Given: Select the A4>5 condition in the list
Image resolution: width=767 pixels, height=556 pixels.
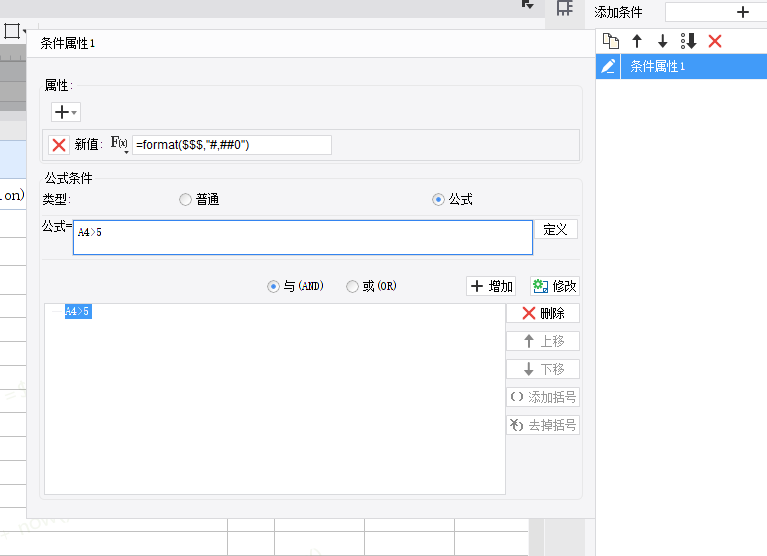Looking at the screenshot, I should 78,311.
